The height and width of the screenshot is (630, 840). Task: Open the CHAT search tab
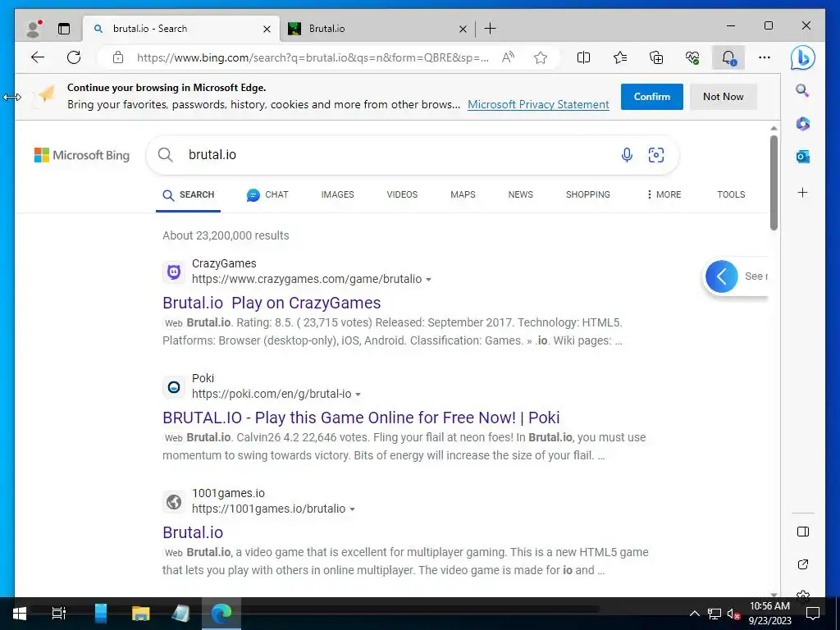click(267, 194)
